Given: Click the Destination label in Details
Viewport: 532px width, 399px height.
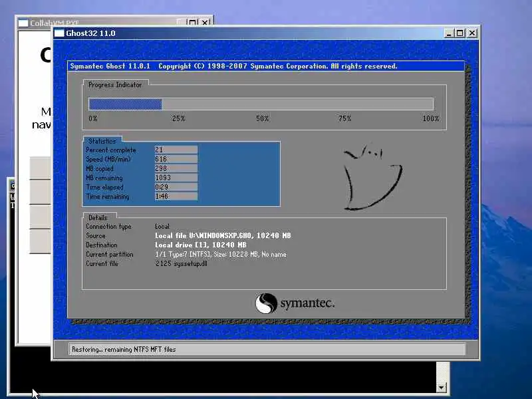Looking at the screenshot, I should [102, 245].
